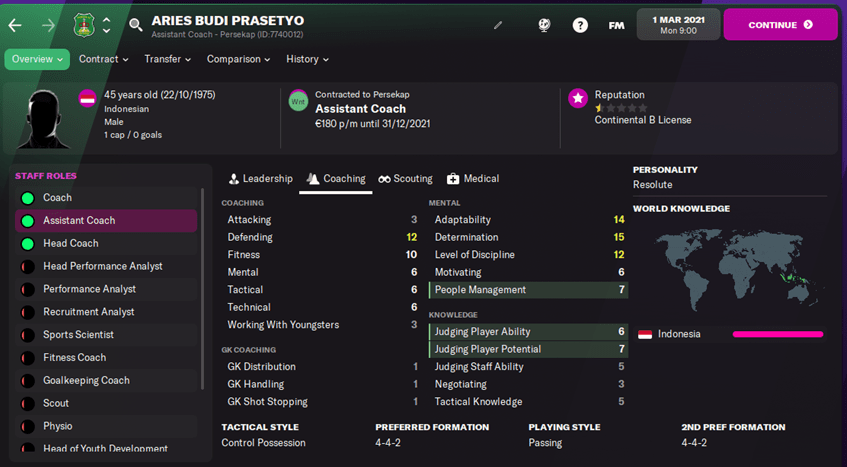Click the Indonesia knowledge bar

point(777,334)
